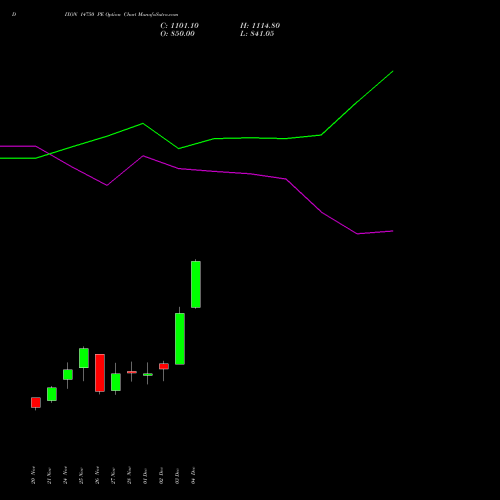Image resolution: width=500 pixels, height=500 pixels.
Task: Select the 28 Nov date label
Action: click(x=129, y=475)
